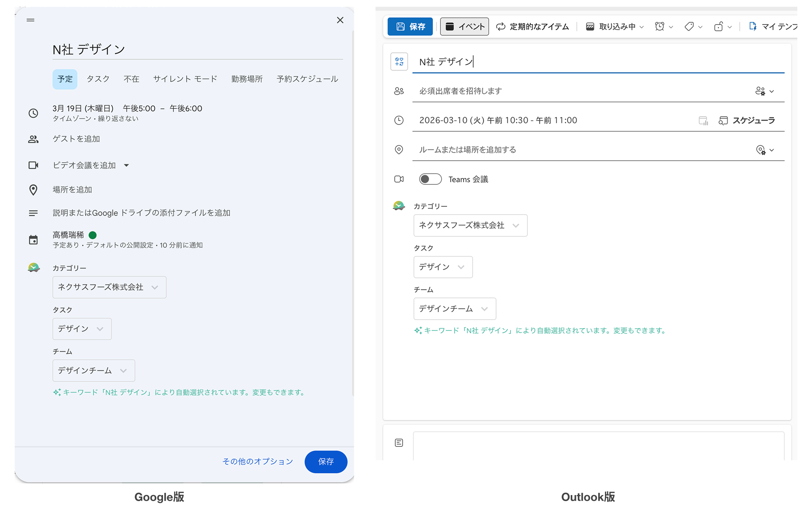The height and width of the screenshot is (509, 812).
Task: Click the video camera icon ビデオ会議を追加
Action: click(x=34, y=165)
